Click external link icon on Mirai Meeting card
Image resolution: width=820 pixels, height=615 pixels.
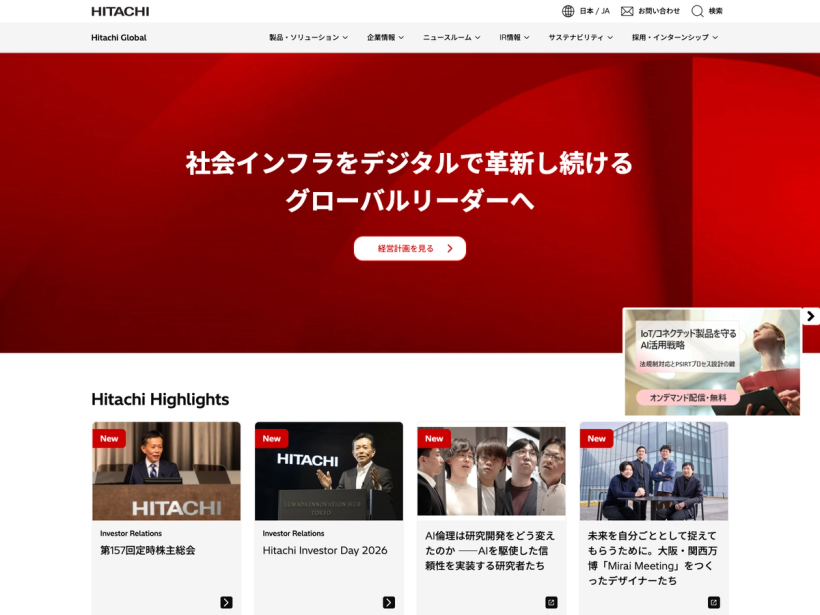coord(714,602)
